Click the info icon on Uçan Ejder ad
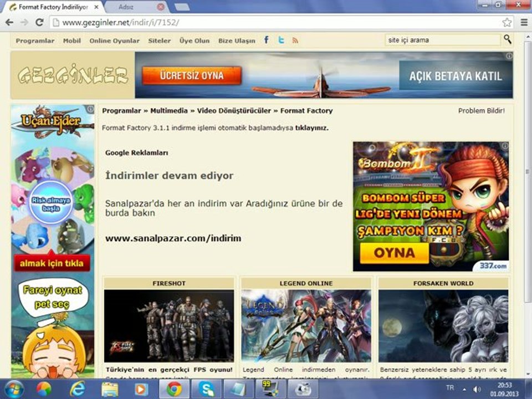The image size is (532, 399). [x=90, y=109]
